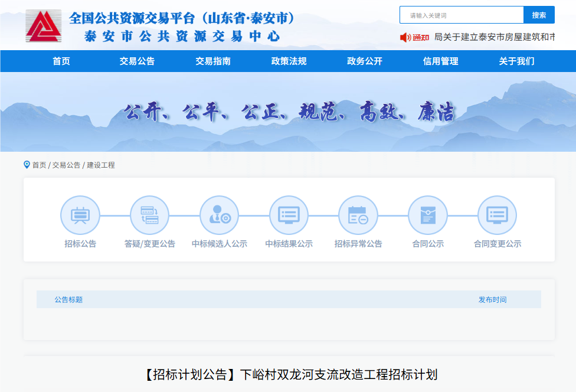Image resolution: width=576 pixels, height=392 pixels.
Task: Open the 政务公开 navigation menu
Action: 365,61
